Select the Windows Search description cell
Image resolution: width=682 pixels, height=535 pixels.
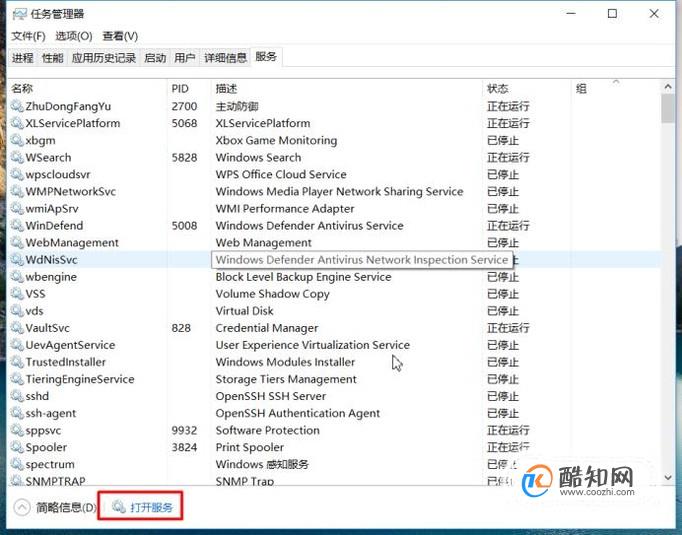click(258, 157)
